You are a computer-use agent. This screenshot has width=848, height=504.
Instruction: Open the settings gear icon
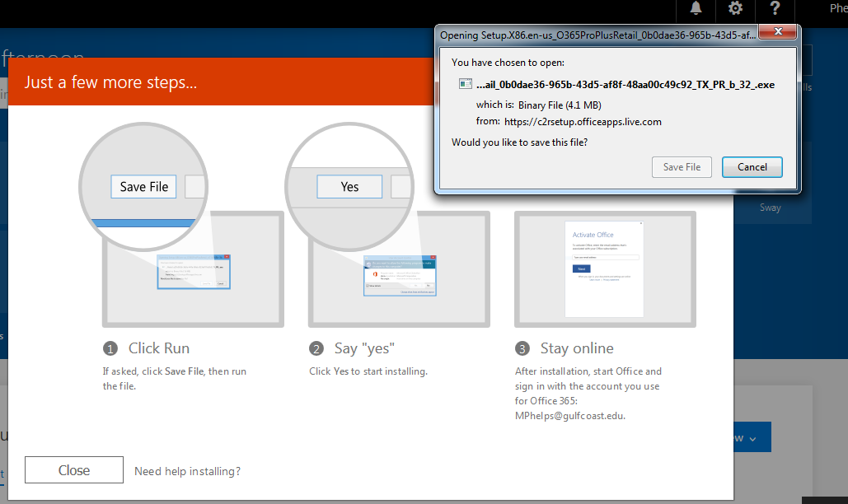(x=735, y=9)
